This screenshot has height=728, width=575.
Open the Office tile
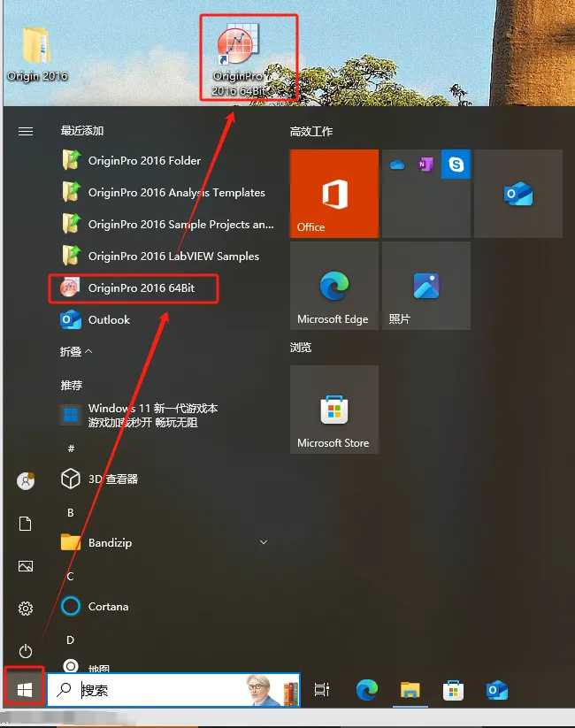coord(334,194)
